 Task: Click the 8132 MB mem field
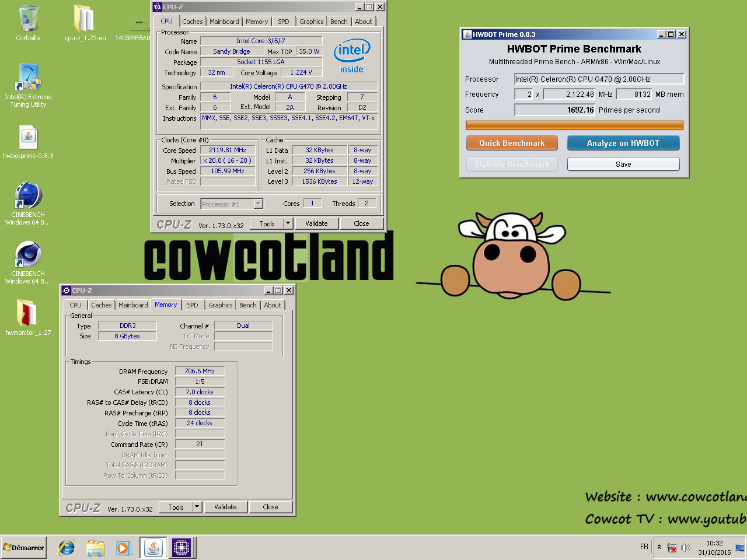tap(634, 94)
